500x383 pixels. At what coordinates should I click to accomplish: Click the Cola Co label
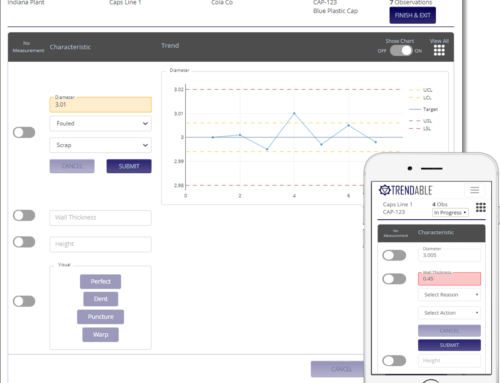(222, 2)
